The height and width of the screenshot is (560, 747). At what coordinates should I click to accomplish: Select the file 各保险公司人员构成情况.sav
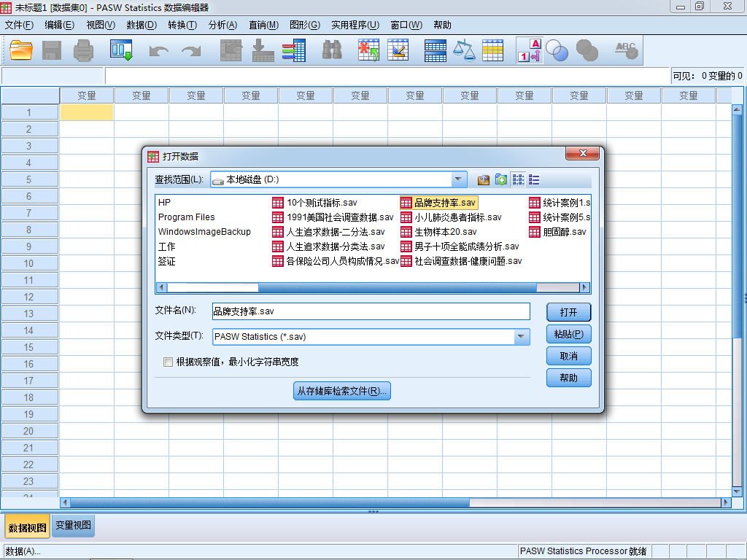tap(336, 262)
